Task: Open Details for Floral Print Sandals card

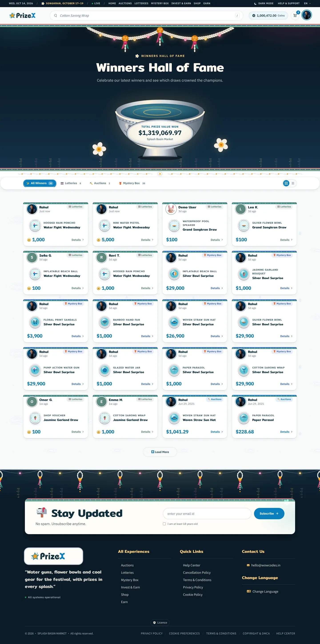Action: [78, 336]
